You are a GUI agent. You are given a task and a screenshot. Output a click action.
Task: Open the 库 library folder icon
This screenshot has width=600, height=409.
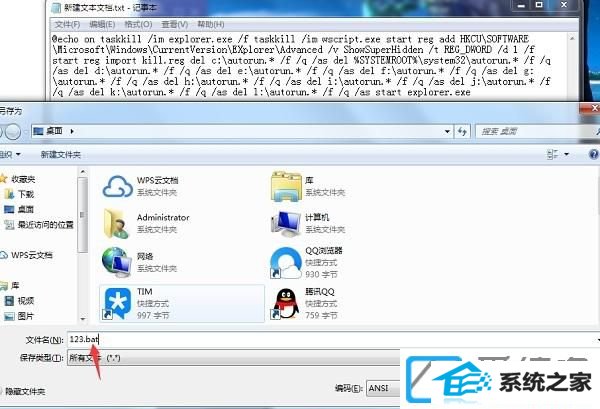pos(286,186)
